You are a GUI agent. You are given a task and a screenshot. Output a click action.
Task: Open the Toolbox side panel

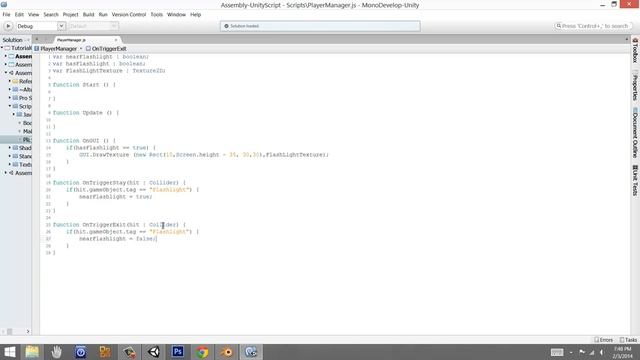pos(635,51)
